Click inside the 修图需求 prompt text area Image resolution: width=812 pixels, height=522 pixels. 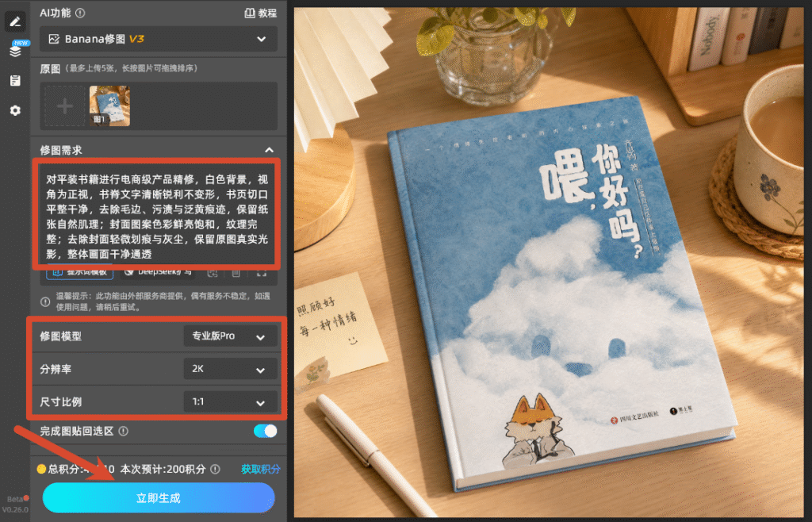pos(158,217)
